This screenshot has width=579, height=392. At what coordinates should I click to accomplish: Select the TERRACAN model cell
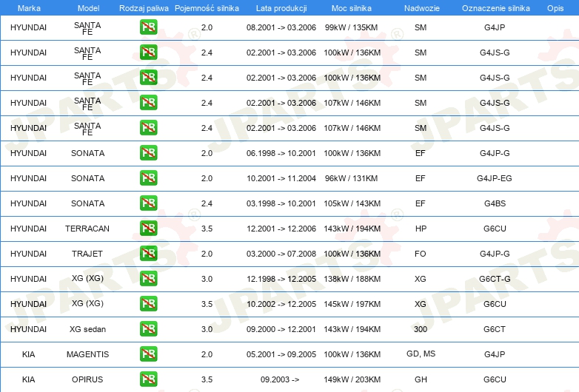coord(87,229)
